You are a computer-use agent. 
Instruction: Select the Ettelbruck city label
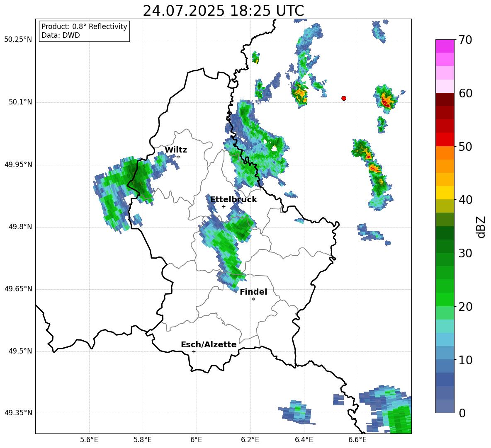tap(233, 200)
